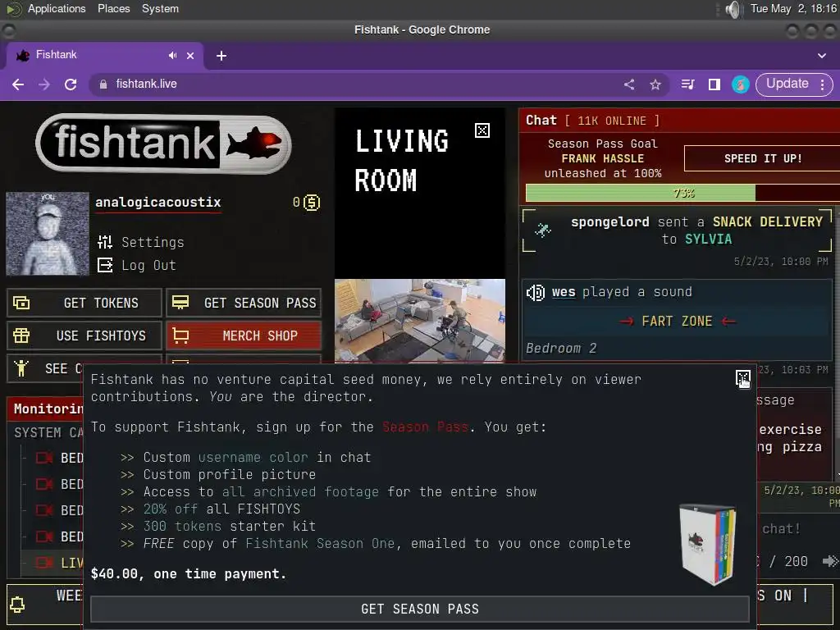Select the LIV camera tree item
The image size is (840, 630).
coord(52,563)
